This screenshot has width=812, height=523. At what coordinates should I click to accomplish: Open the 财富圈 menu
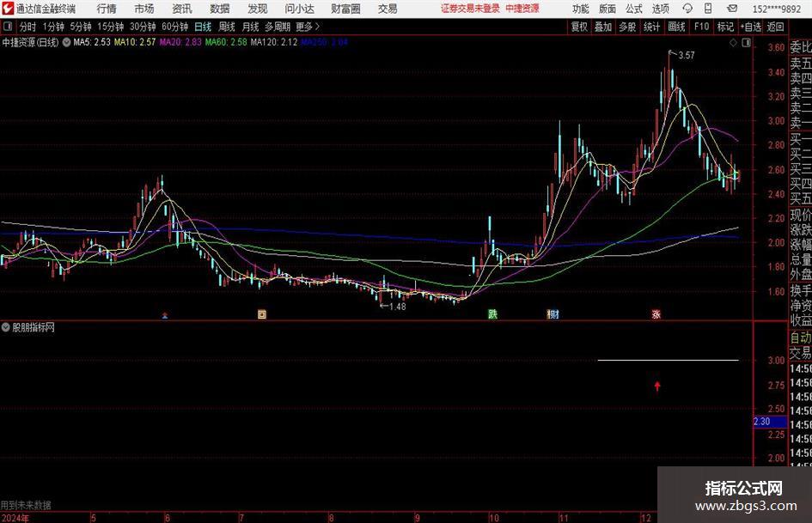[345, 9]
